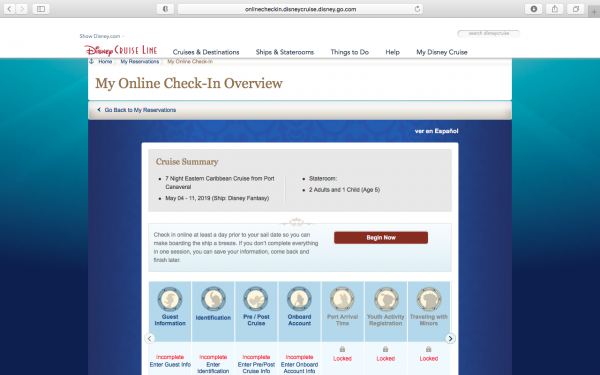Click the reader view button beside address bar
Screen dimensions: 600x375
(x=165, y=9)
